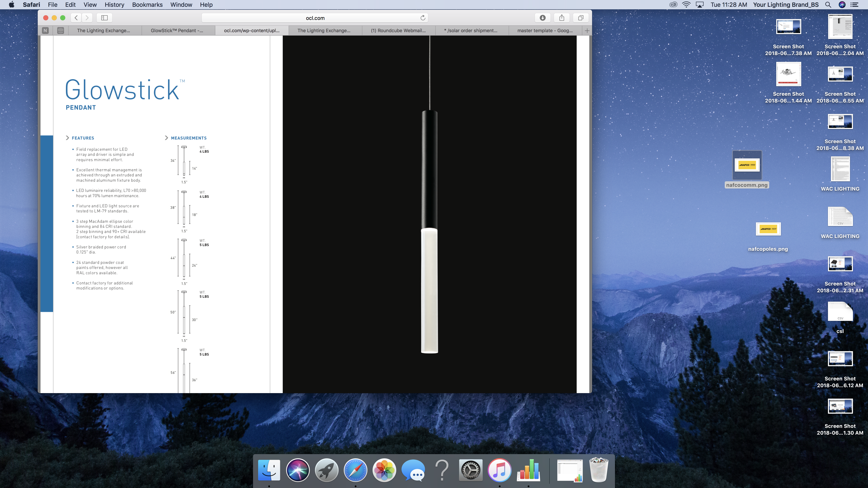Open the Bookmarks menu

coord(147,5)
